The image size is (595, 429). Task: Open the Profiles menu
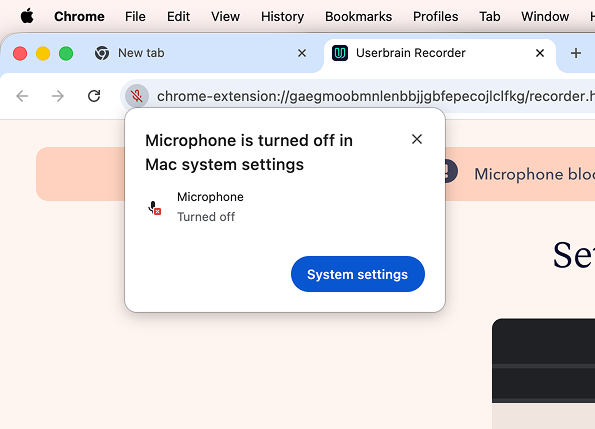point(435,16)
